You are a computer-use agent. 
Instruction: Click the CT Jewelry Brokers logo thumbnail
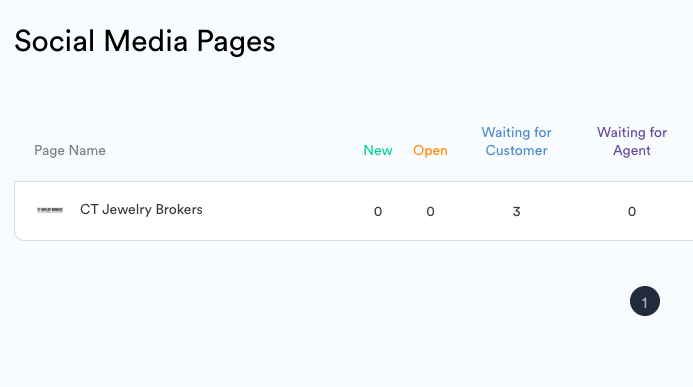tap(50, 210)
